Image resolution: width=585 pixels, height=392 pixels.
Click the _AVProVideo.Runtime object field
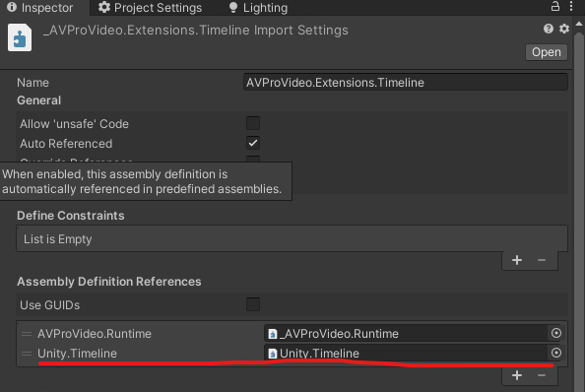406,334
